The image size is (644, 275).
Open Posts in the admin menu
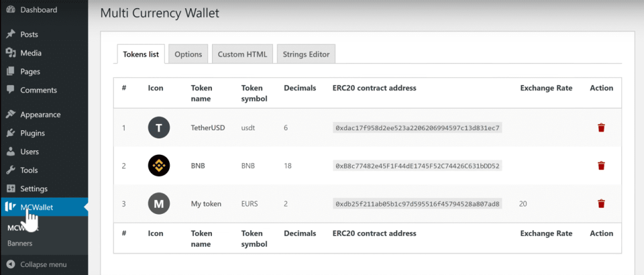[29, 35]
